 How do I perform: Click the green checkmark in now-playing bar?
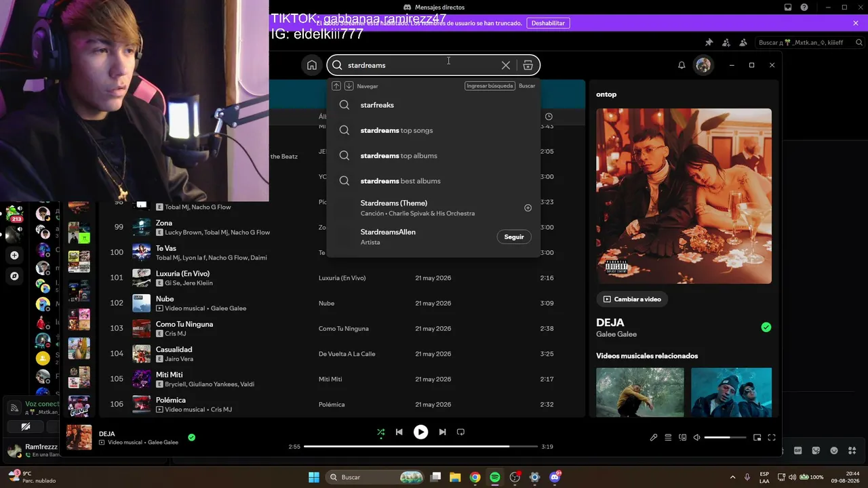point(191,437)
